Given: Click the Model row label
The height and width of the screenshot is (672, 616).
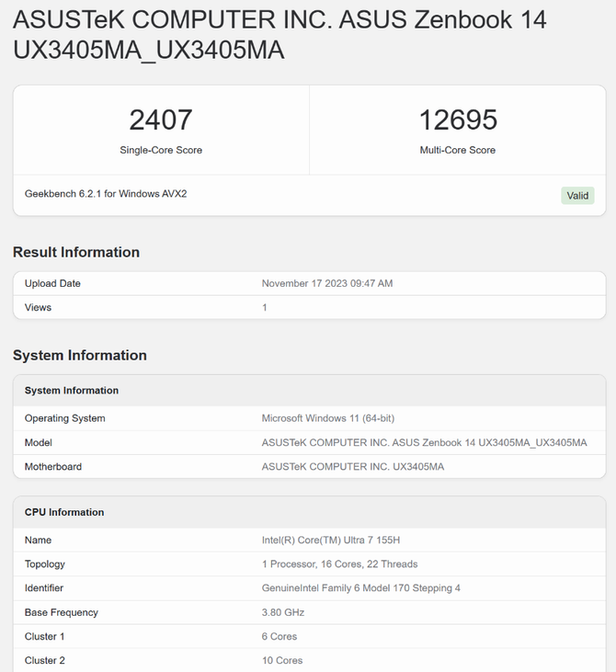Looking at the screenshot, I should pyautogui.click(x=39, y=442).
